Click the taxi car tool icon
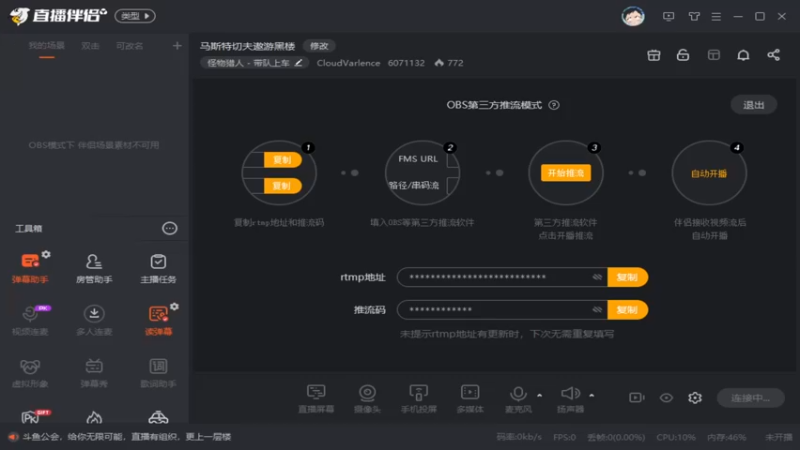 [158, 417]
